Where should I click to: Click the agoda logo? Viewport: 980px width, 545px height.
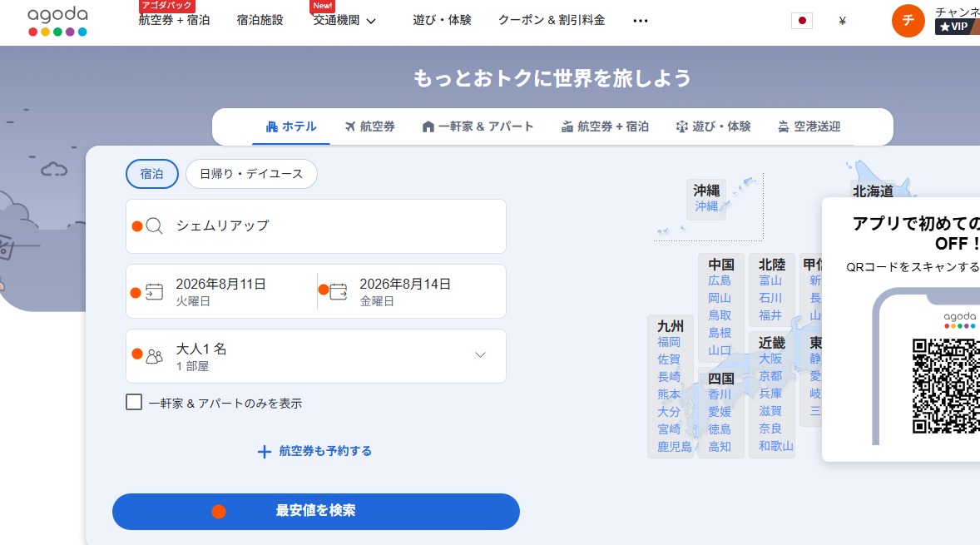57,22
